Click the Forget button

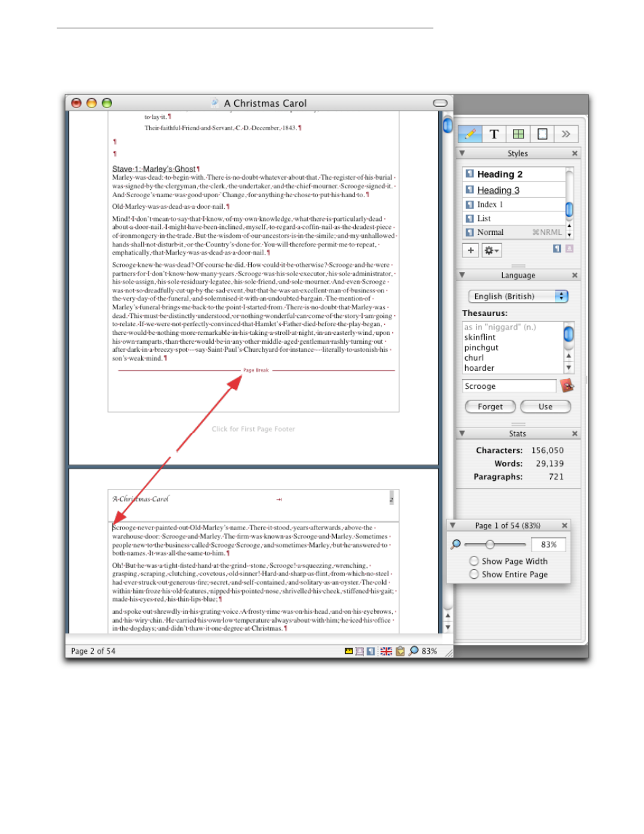tap(490, 407)
